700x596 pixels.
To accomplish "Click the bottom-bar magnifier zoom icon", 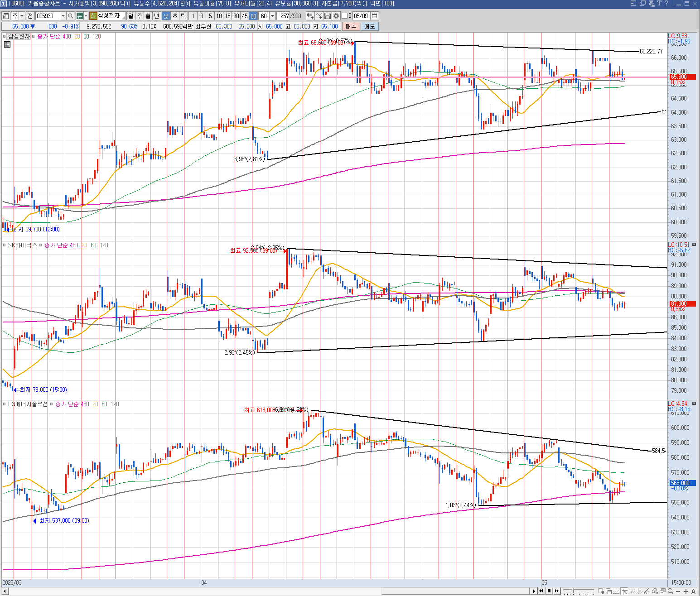I will [x=671, y=591].
